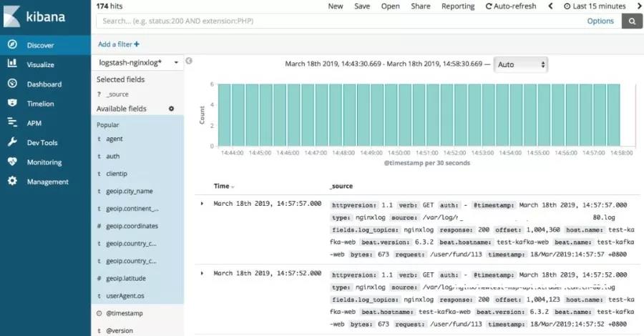Open Dashboard gauge icon
Image resolution: width=644 pixels, height=336 pixels.
click(x=12, y=83)
